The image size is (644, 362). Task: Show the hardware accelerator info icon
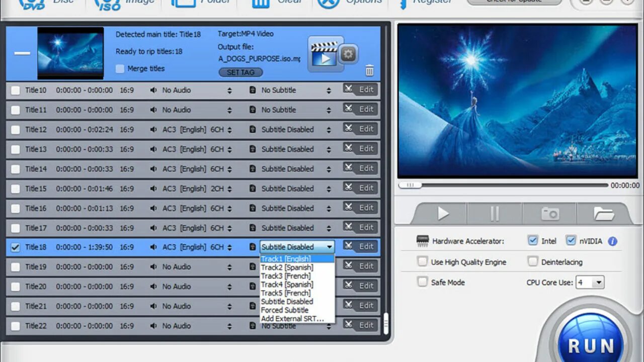click(612, 241)
